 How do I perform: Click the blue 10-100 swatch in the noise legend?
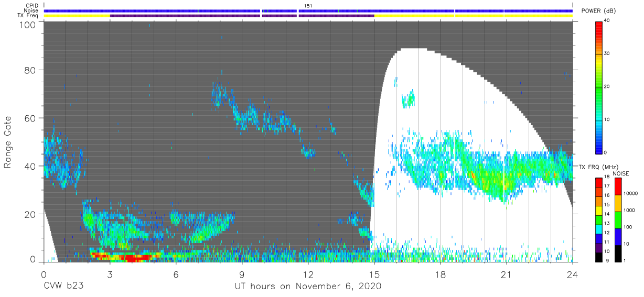pos(618,236)
